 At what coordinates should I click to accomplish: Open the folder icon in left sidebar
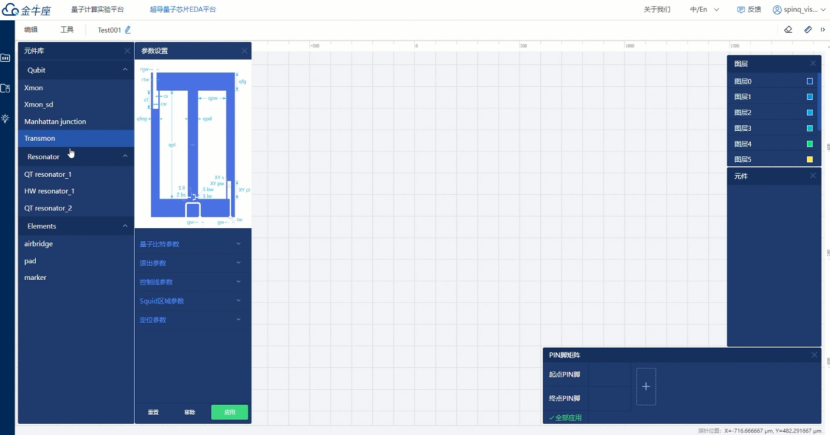tap(5, 88)
